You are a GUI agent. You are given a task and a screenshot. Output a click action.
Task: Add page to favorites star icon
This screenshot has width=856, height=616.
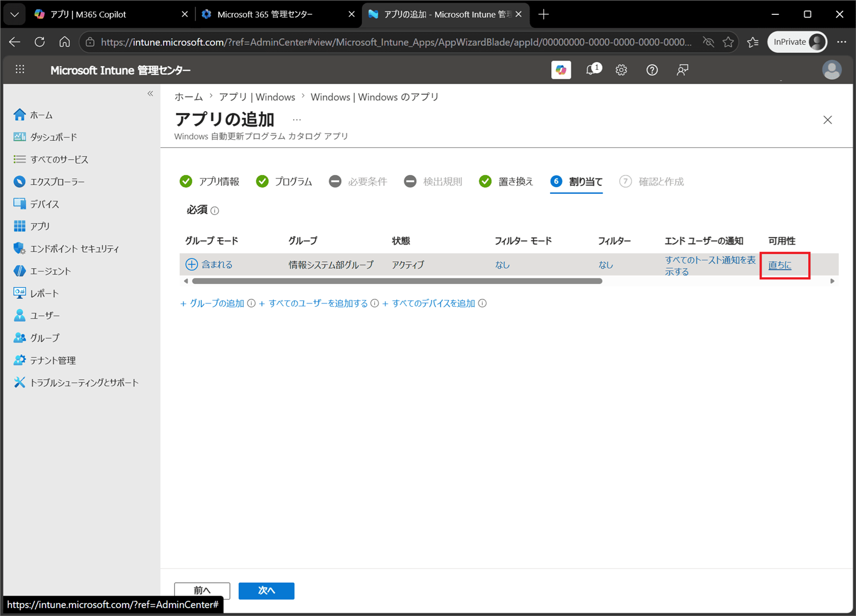click(728, 42)
